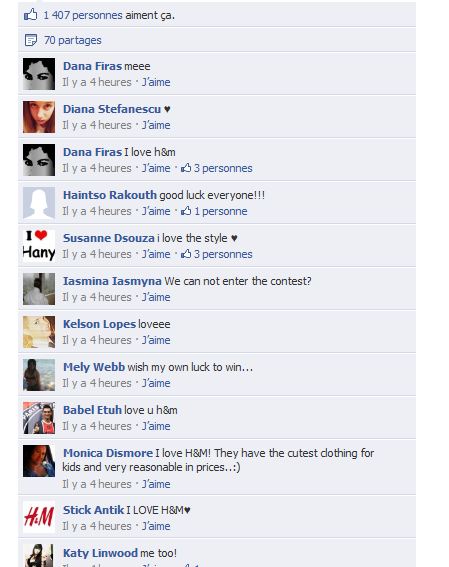449x567 pixels.
Task: Click J'aime under Monica Dismore's comment
Action: (x=156, y=484)
